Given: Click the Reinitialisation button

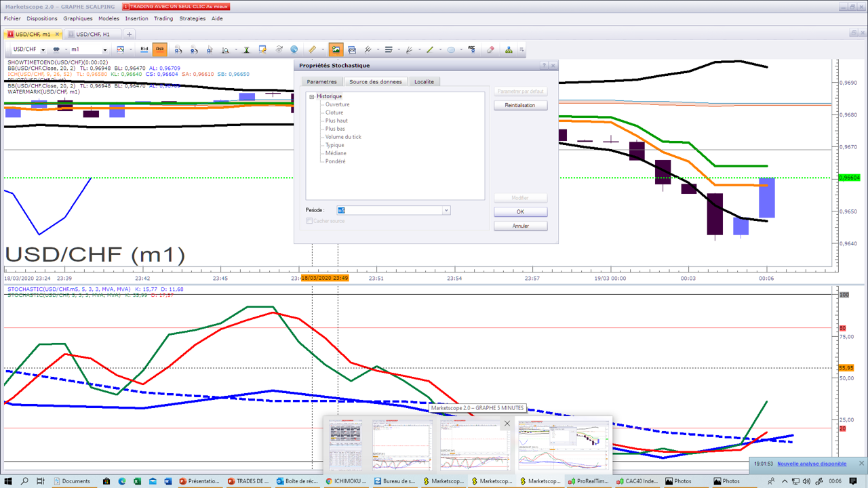Looking at the screenshot, I should (520, 105).
